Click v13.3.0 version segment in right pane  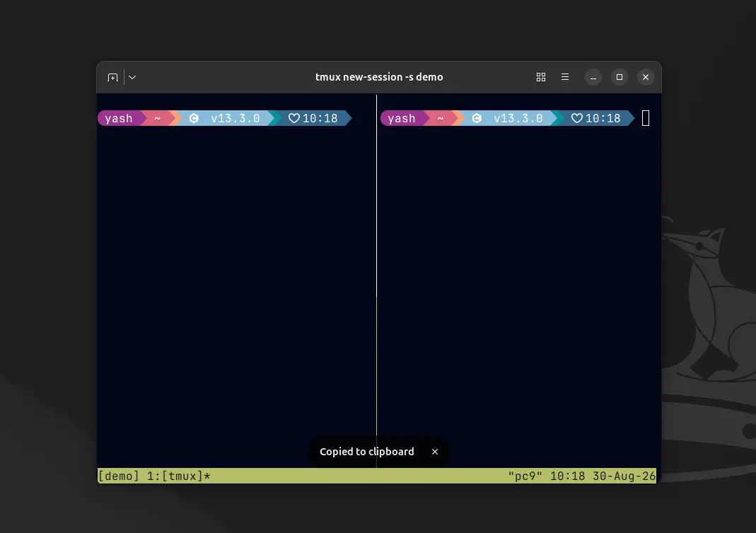pyautogui.click(x=518, y=118)
